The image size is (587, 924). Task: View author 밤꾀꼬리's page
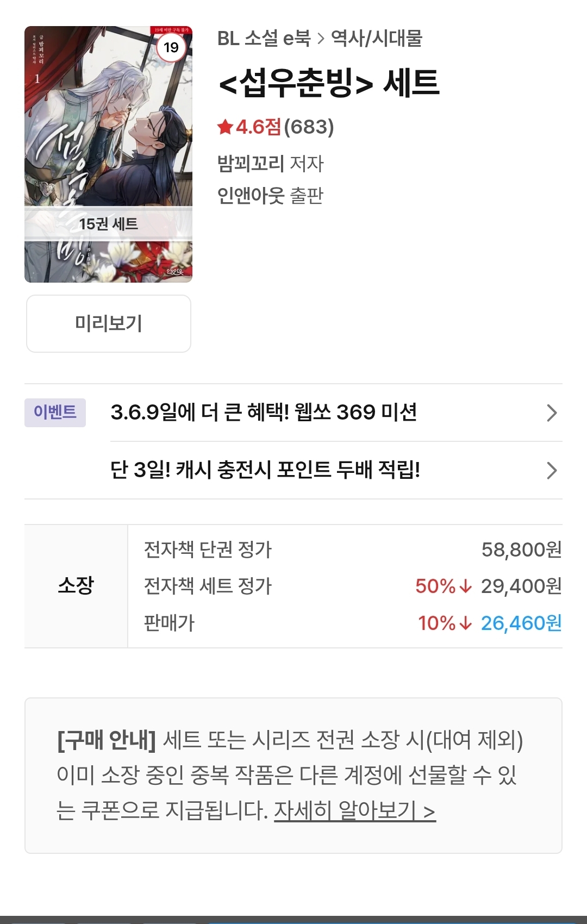coord(251,163)
